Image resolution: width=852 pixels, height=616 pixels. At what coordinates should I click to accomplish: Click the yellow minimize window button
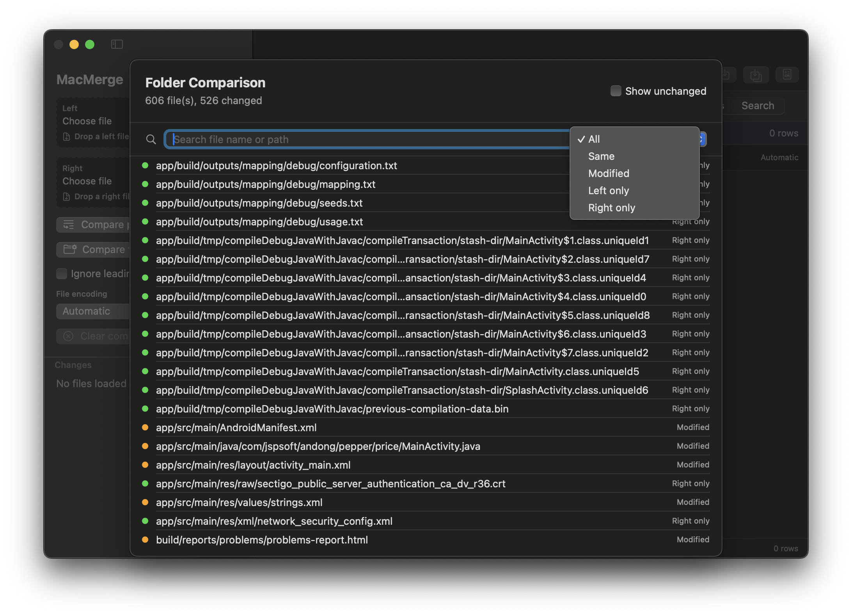pos(74,44)
